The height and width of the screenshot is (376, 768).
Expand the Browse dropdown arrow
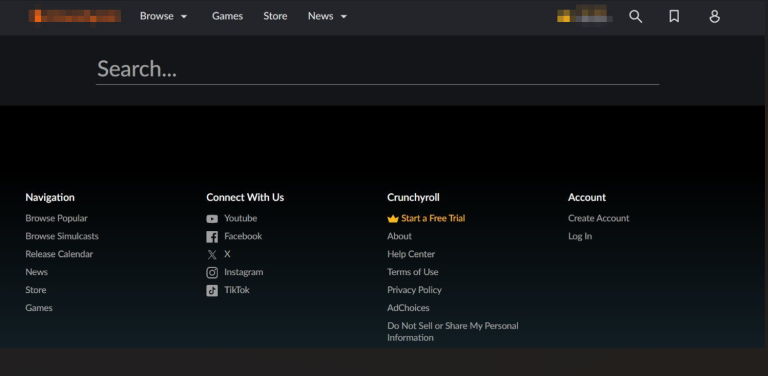pos(184,17)
